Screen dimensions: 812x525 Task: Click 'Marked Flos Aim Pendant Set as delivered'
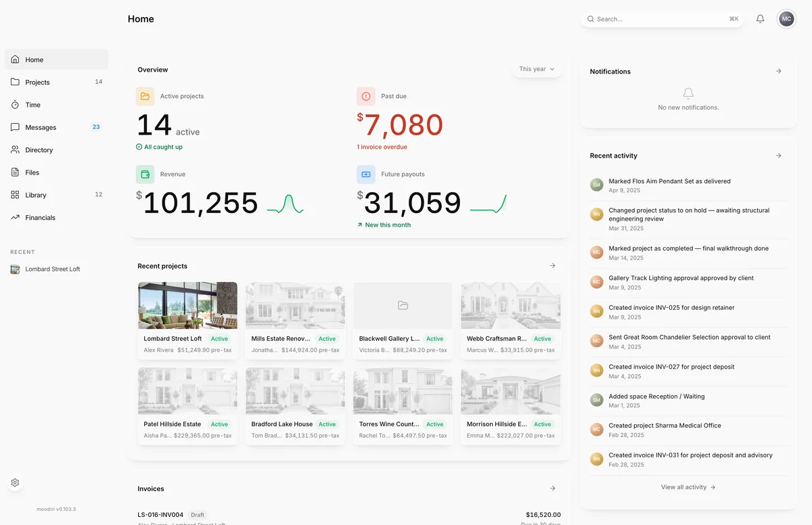(669, 181)
